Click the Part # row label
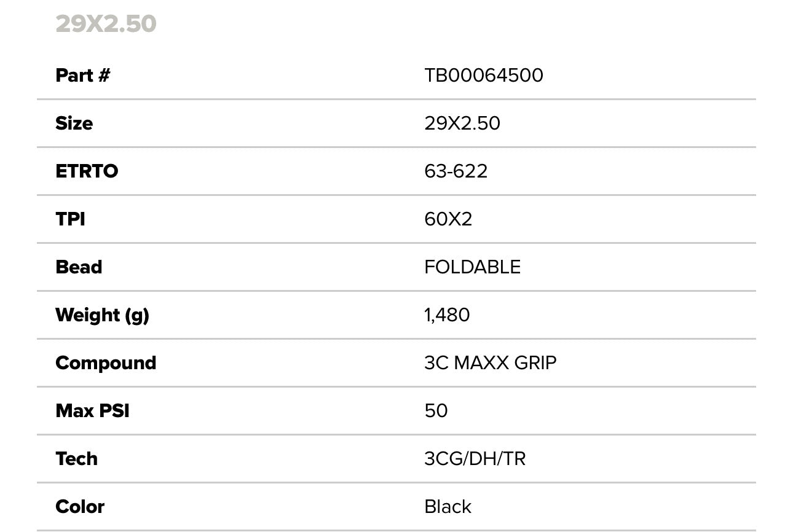 pos(82,75)
